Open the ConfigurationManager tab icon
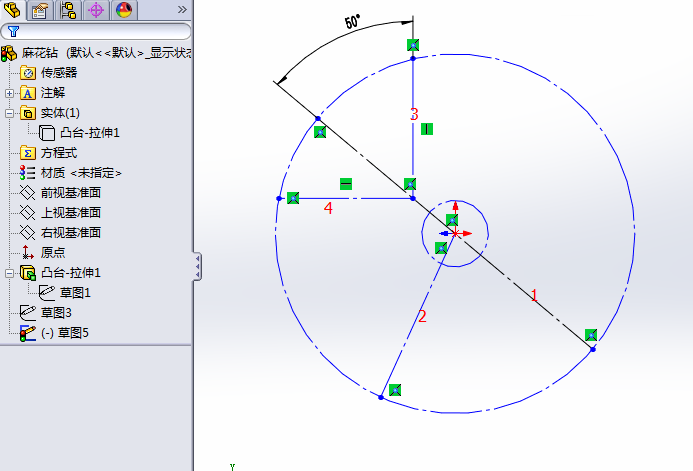Screen dimensions: 693x471 [x=68, y=10]
